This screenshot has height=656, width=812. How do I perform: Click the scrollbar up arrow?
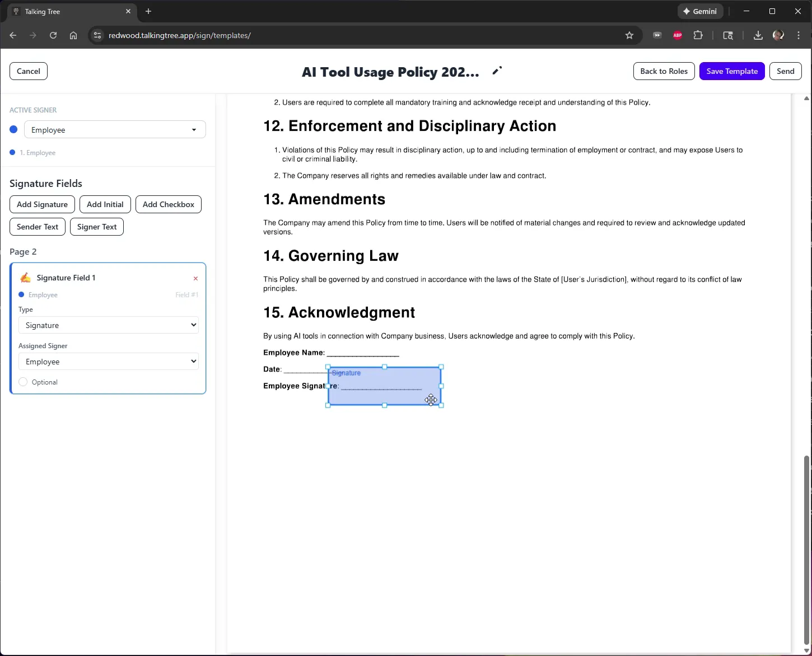click(806, 99)
